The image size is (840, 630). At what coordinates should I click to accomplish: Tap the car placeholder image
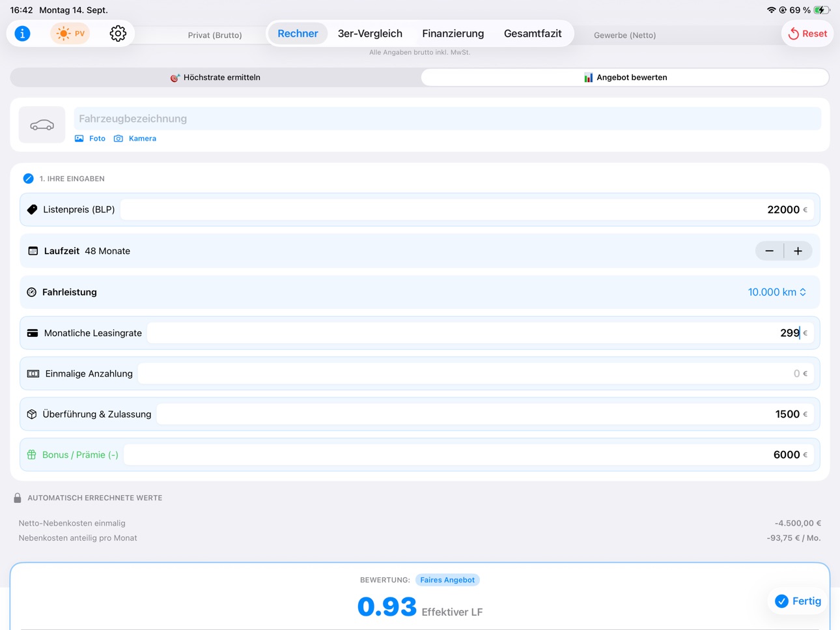click(42, 124)
